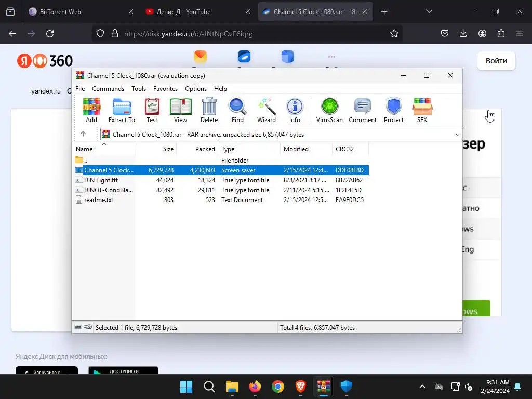Open the Commands menu
532x399 pixels.
pyautogui.click(x=108, y=88)
